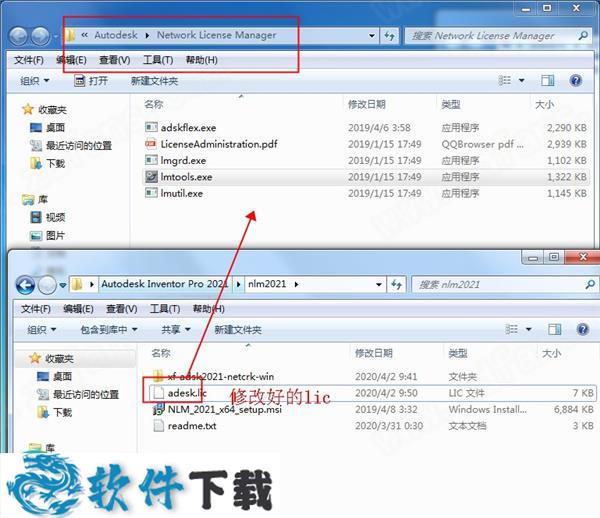
Task: Sort by 类型 column in nlm2021 window
Action: point(458,353)
